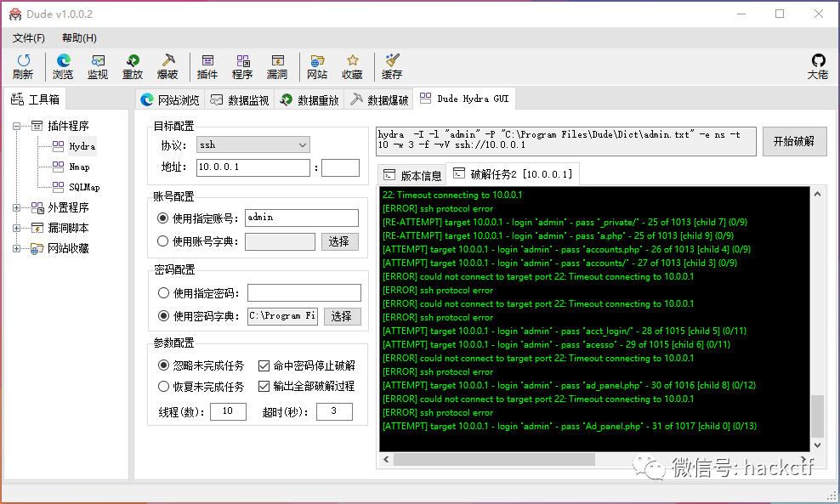
Task: Open the 浏览 browser toolbar icon
Action: (x=63, y=67)
